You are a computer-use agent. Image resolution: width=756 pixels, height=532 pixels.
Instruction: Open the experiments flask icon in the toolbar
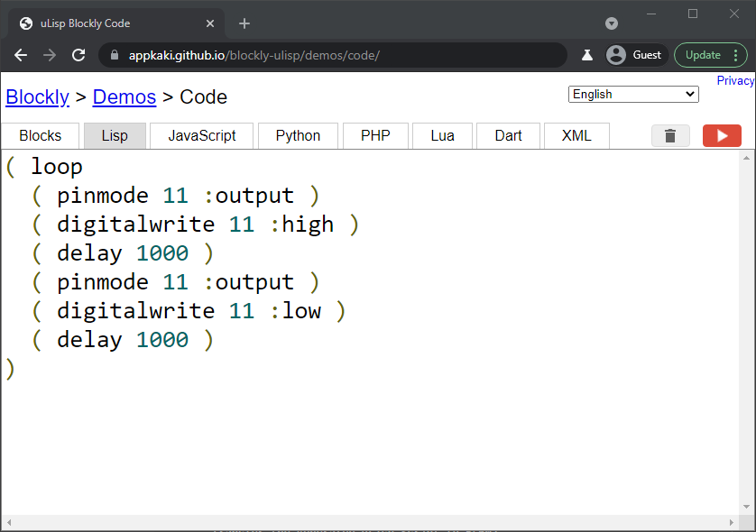[x=586, y=54]
